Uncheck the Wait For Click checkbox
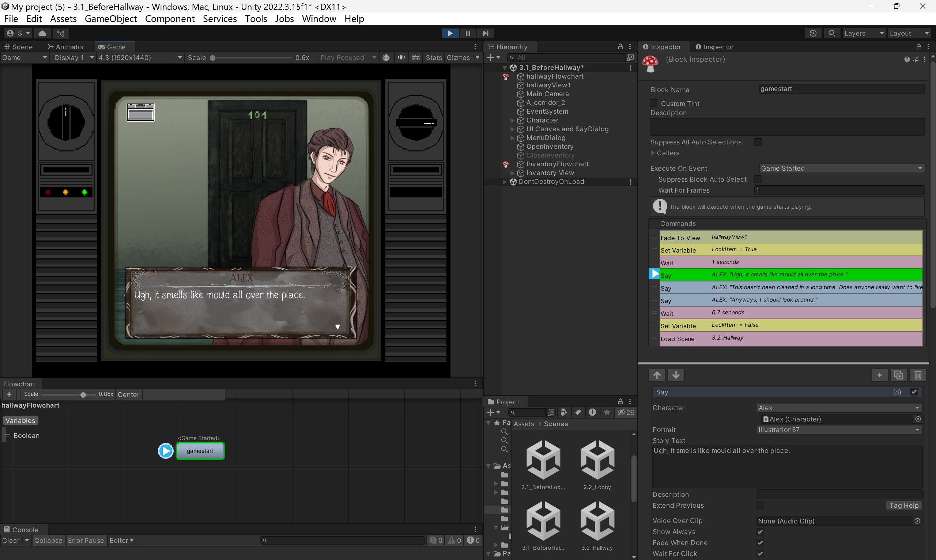The image size is (936, 560). click(760, 553)
